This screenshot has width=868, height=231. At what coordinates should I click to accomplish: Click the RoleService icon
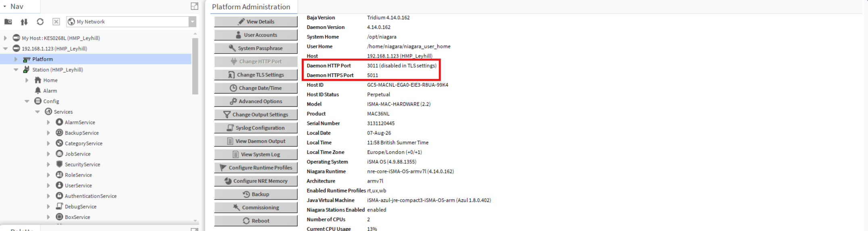pyautogui.click(x=59, y=174)
